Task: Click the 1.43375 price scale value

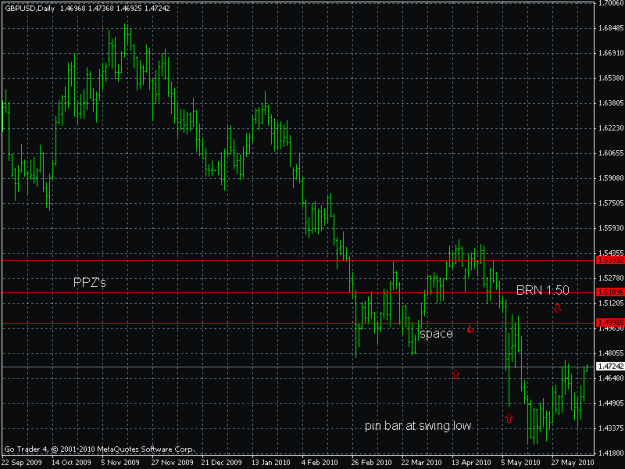Action: (610, 428)
